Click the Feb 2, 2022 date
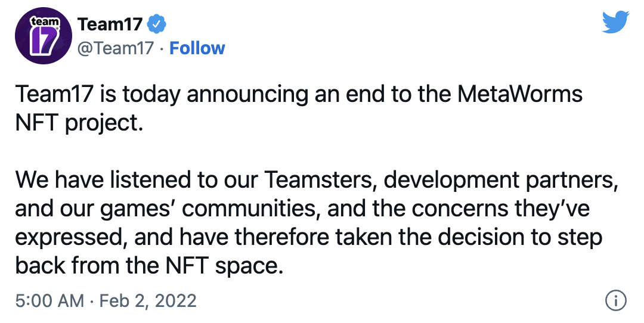The height and width of the screenshot is (323, 644). 148,301
